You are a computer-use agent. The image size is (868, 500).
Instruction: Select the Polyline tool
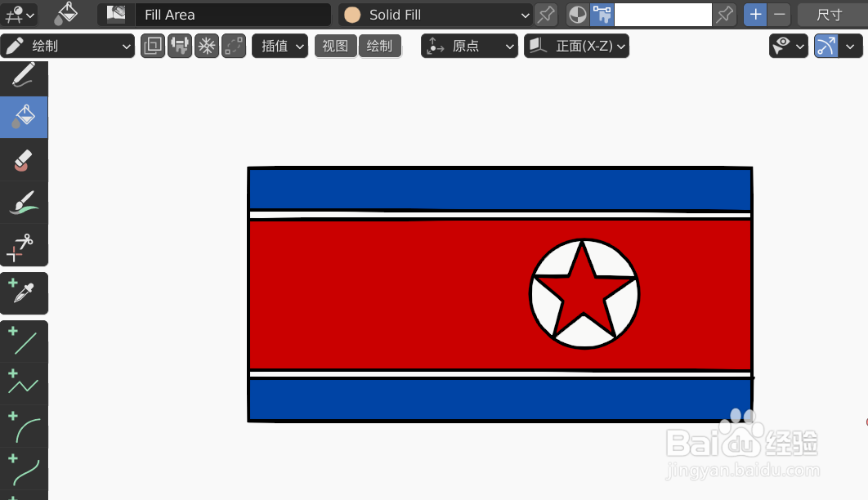[x=24, y=383]
